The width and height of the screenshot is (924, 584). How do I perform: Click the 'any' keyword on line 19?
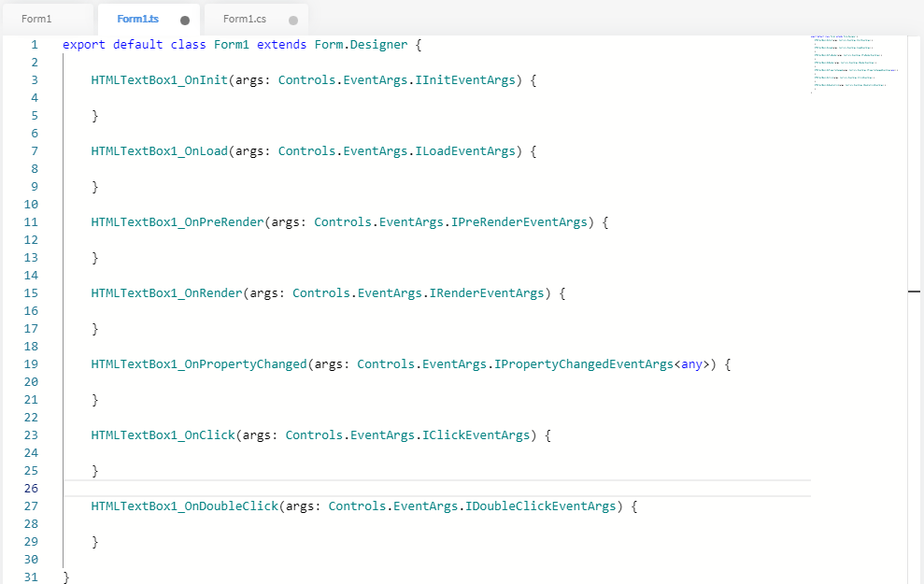pyautogui.click(x=690, y=364)
